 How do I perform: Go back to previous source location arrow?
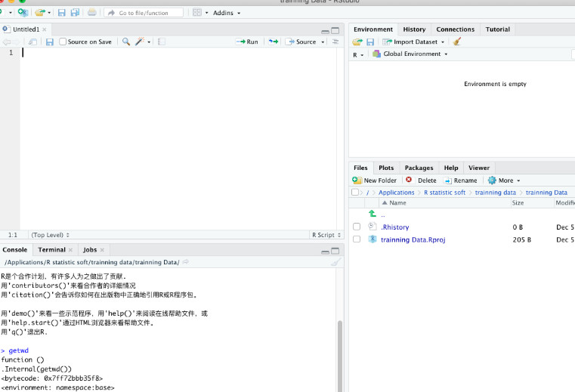click(7, 42)
